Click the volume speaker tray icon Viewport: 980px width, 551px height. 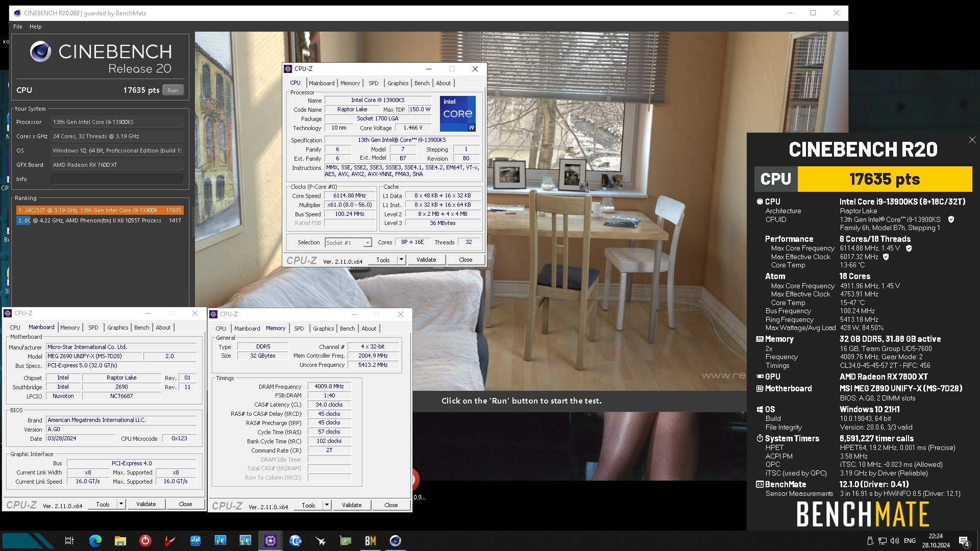coord(894,541)
